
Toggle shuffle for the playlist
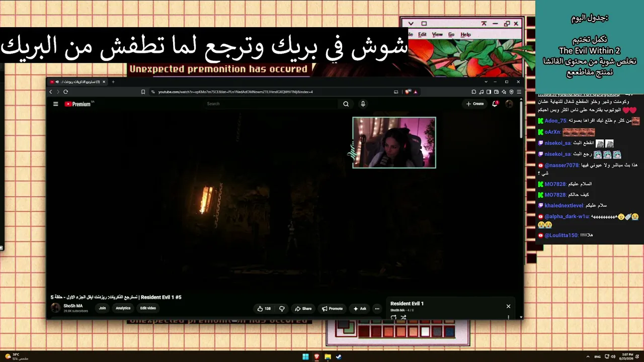(x=403, y=317)
